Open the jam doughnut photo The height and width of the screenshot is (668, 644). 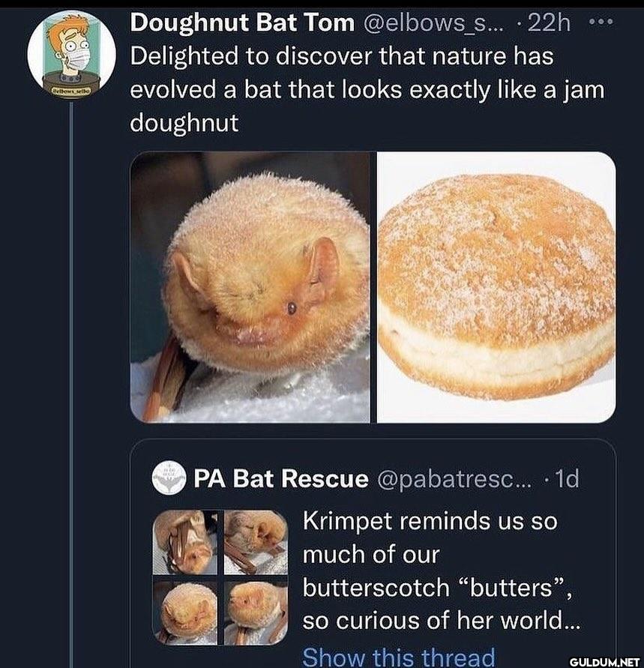[x=496, y=287]
